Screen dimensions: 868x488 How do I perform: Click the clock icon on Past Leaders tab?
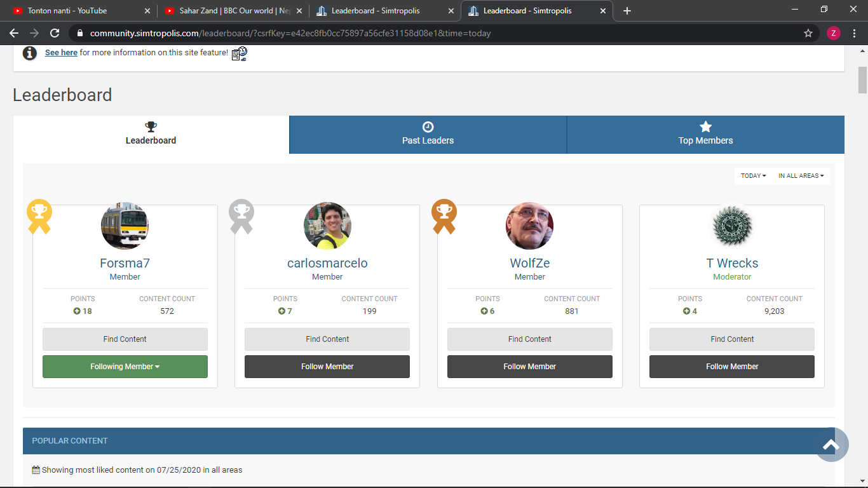pos(428,127)
